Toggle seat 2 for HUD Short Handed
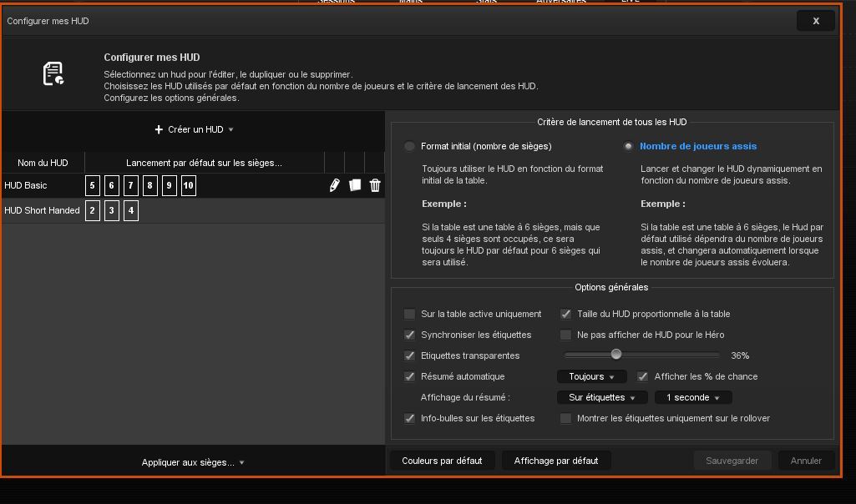Image resolution: width=856 pixels, height=504 pixels. click(x=92, y=210)
